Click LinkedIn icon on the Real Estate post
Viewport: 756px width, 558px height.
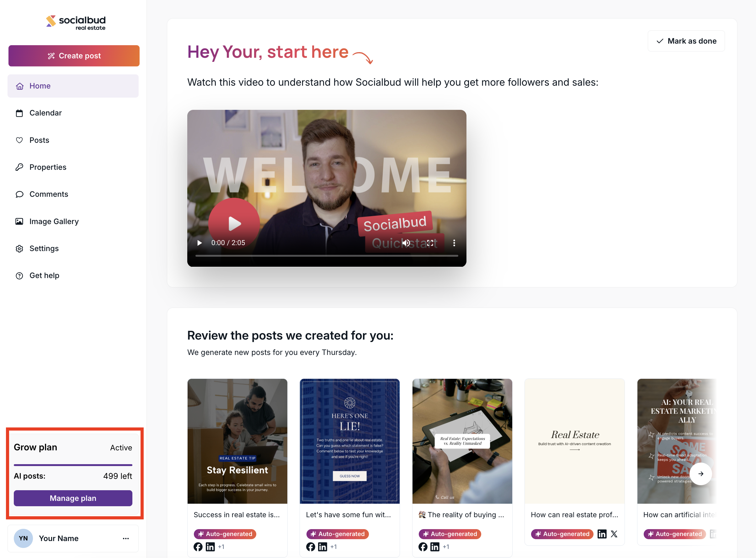(602, 534)
